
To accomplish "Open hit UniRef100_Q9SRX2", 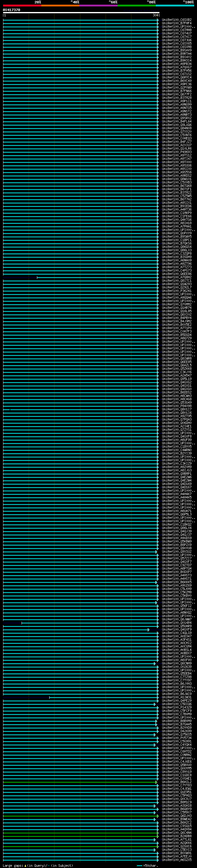I will pos(177,118).
